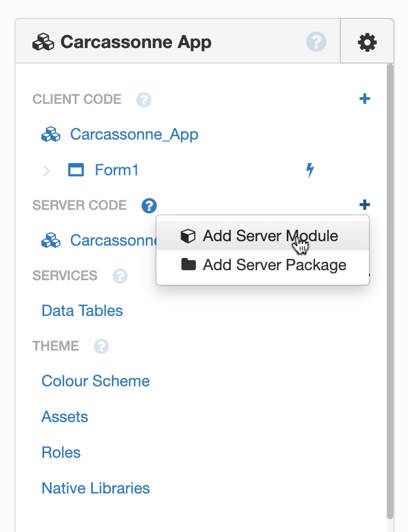Click the sidebar vertical scrollbar
Viewport: 408px width, 532px height.
tap(390, 290)
